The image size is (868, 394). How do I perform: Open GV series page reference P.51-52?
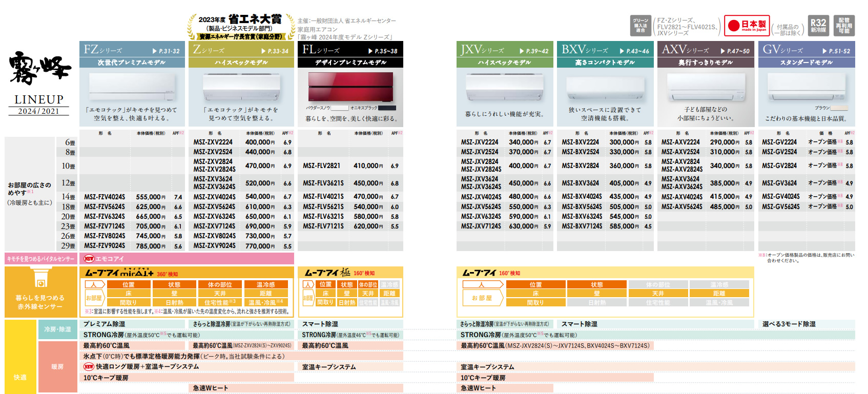(x=836, y=51)
